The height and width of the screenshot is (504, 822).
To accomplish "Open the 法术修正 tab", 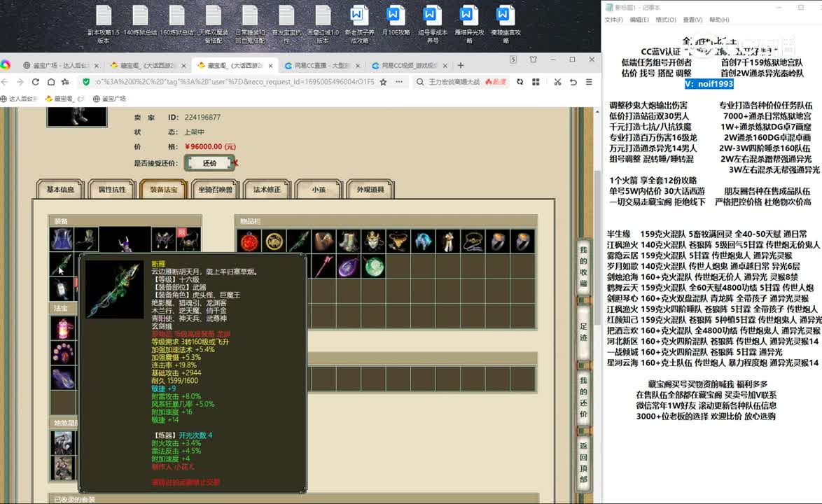I will [267, 190].
